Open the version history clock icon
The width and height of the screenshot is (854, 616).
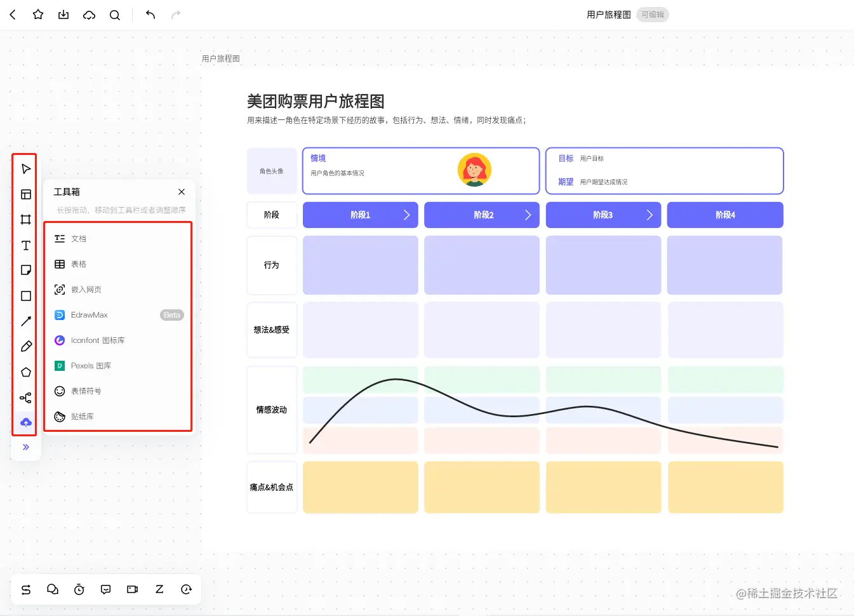coord(186,590)
